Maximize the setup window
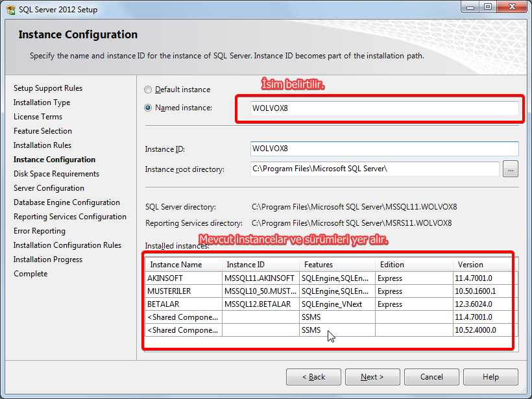The width and height of the screenshot is (532, 399). pyautogui.click(x=488, y=6)
